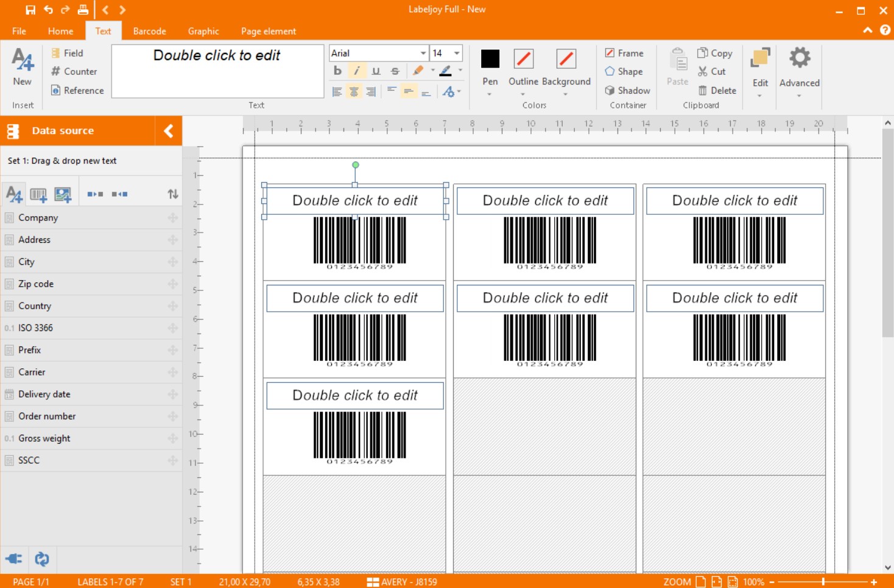This screenshot has width=894, height=588.
Task: Click the Redo arrow icon
Action: (x=65, y=10)
